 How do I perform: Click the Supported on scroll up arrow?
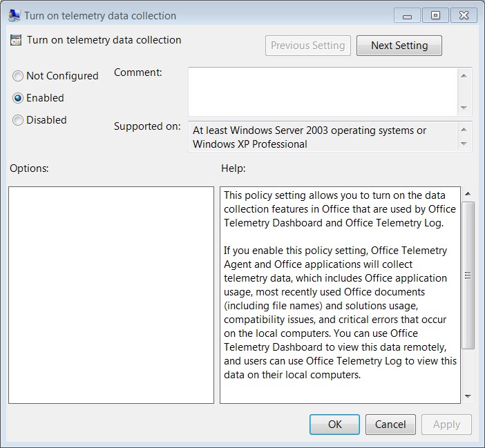point(464,130)
